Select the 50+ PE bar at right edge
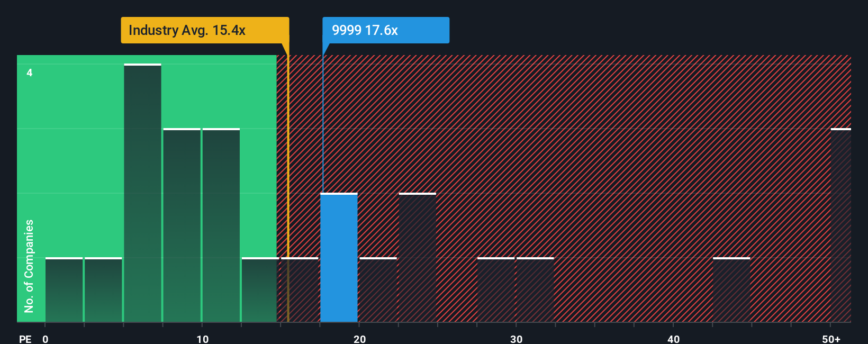Screen dimensions: 868x344 coord(841,225)
